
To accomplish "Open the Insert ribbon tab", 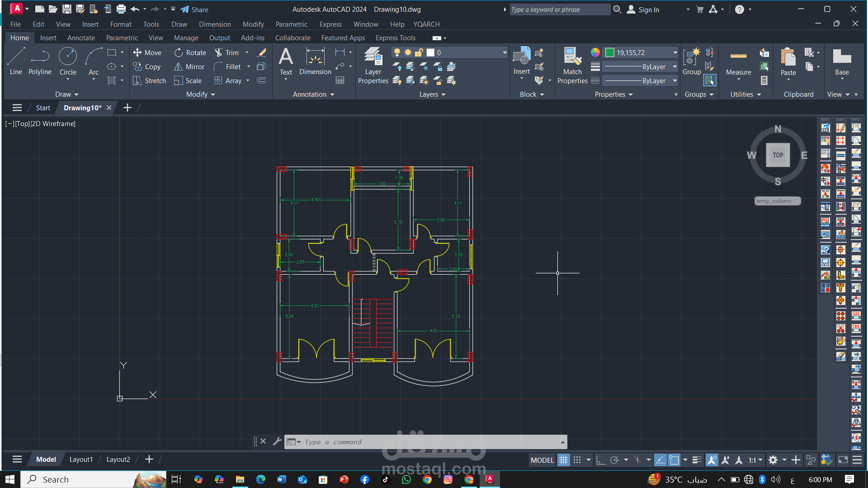I will point(48,38).
